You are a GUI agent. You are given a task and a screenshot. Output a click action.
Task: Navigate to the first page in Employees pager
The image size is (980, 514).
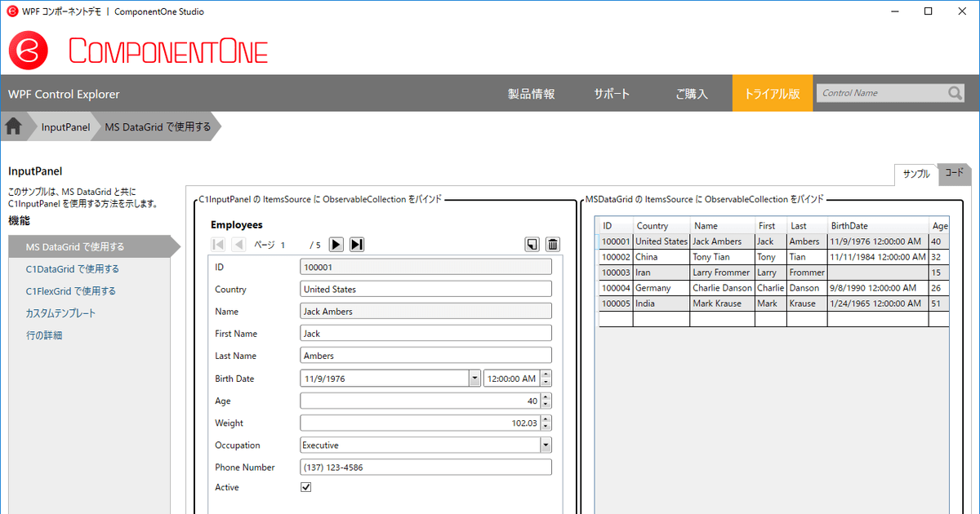click(217, 244)
